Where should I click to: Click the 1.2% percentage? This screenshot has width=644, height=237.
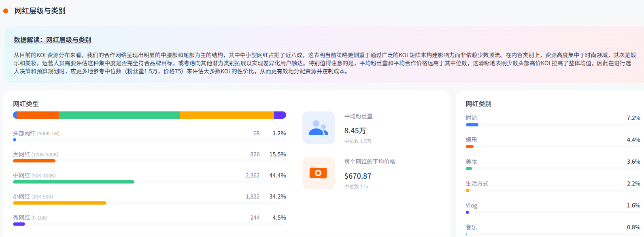279,133
